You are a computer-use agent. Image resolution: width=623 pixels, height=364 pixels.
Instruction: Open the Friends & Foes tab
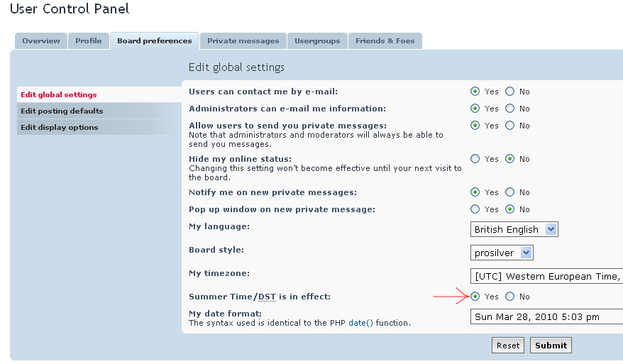(385, 41)
